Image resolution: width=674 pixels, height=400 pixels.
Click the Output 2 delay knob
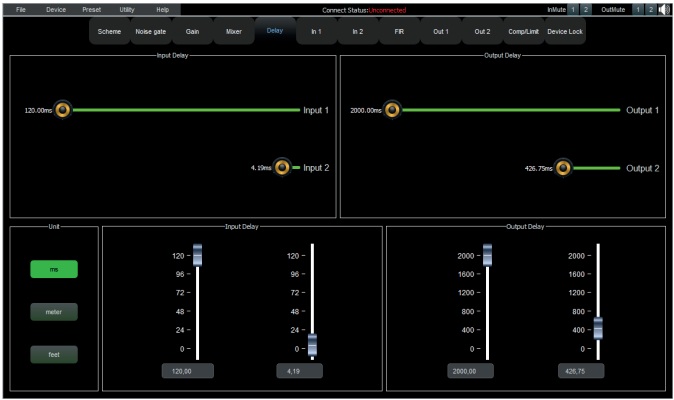coord(563,167)
